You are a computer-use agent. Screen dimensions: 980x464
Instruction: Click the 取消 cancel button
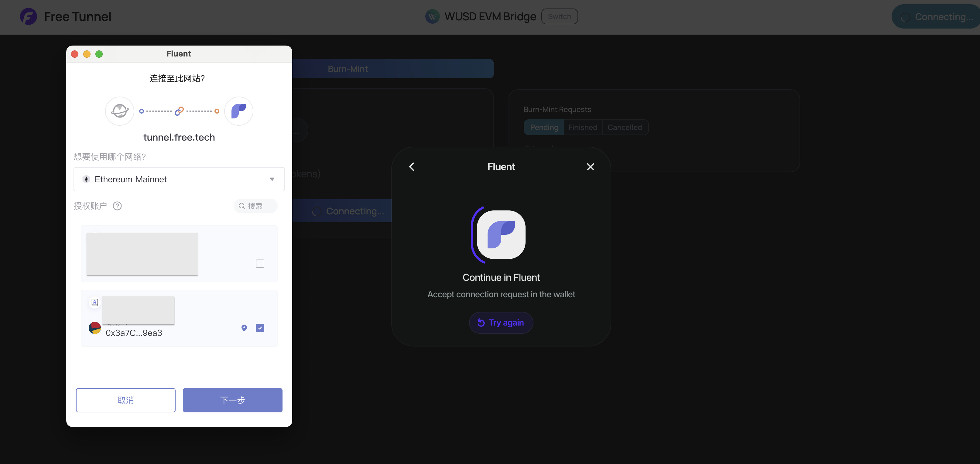tap(125, 400)
